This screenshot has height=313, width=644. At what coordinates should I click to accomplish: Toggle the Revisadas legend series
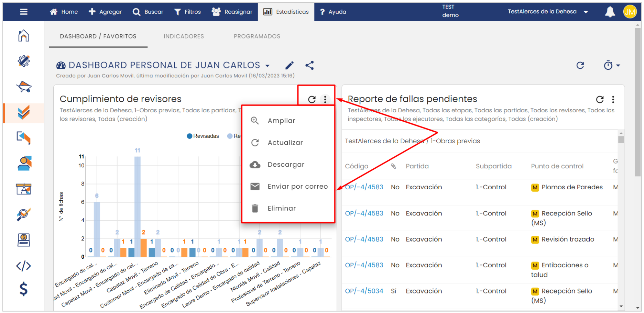pos(203,136)
